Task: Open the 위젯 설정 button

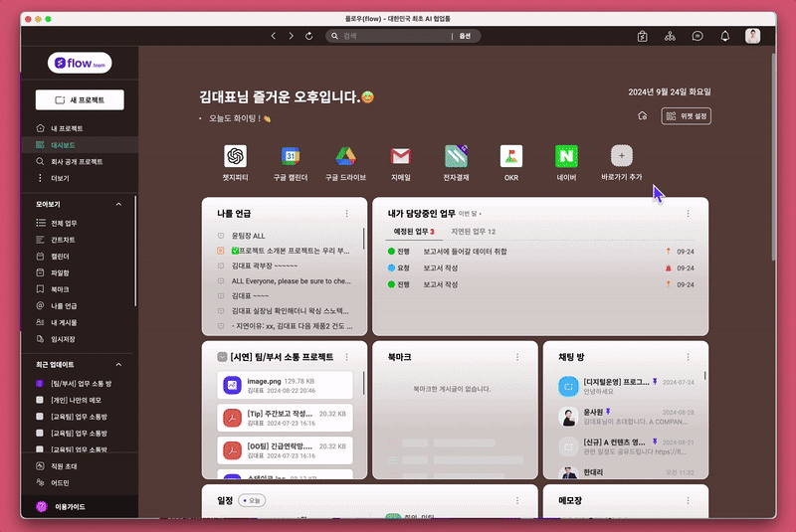Action: click(687, 115)
